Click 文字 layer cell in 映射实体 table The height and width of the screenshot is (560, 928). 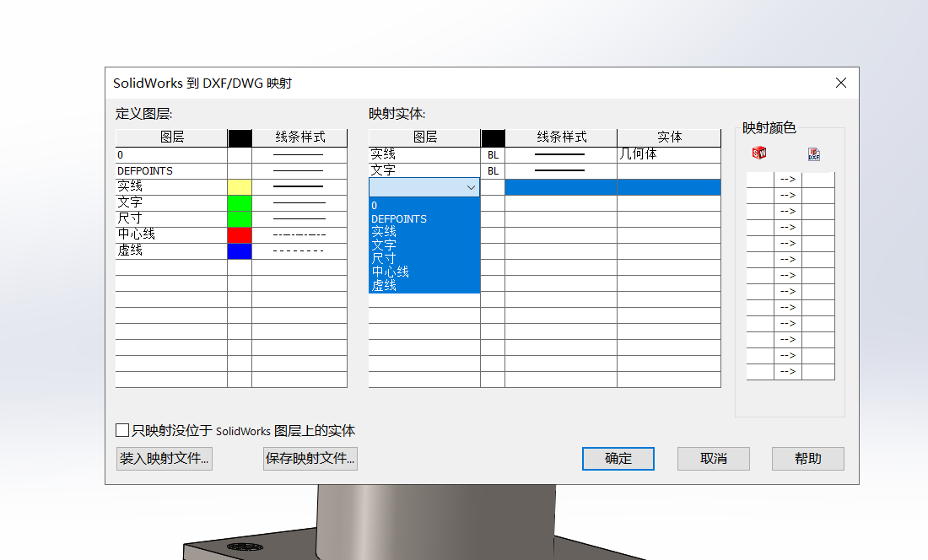click(x=424, y=171)
